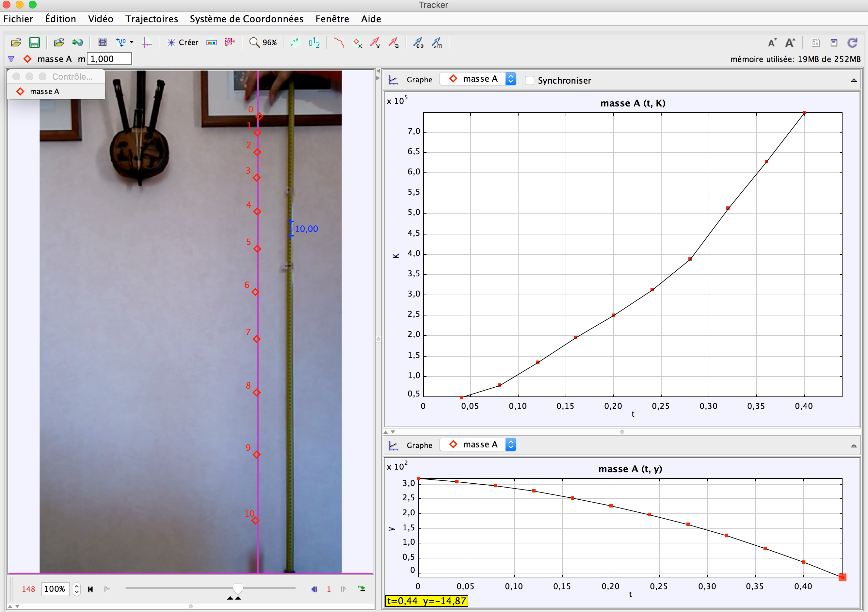Click the Graphe button in top panel

419,80
